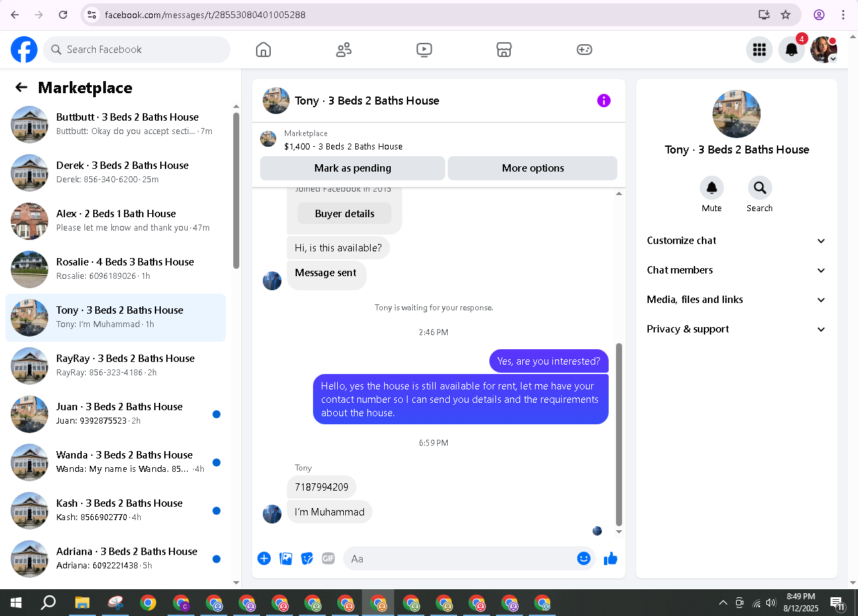This screenshot has height=616, width=858.
Task: Choose a GIF icon in composer
Action: 328,558
